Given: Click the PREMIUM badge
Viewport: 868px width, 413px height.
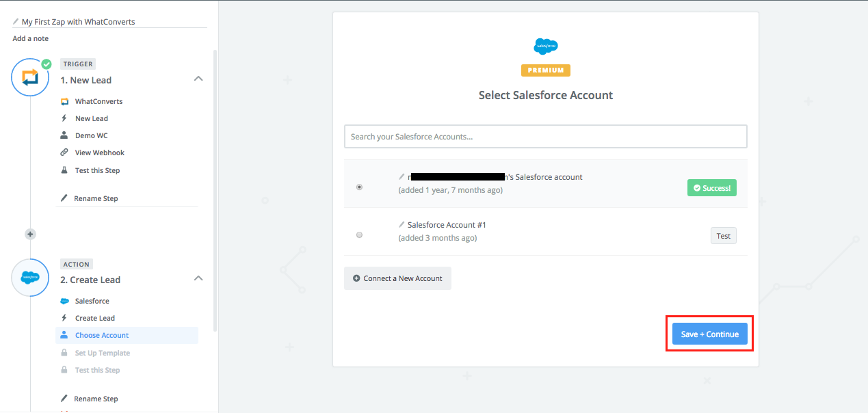Looking at the screenshot, I should [546, 70].
